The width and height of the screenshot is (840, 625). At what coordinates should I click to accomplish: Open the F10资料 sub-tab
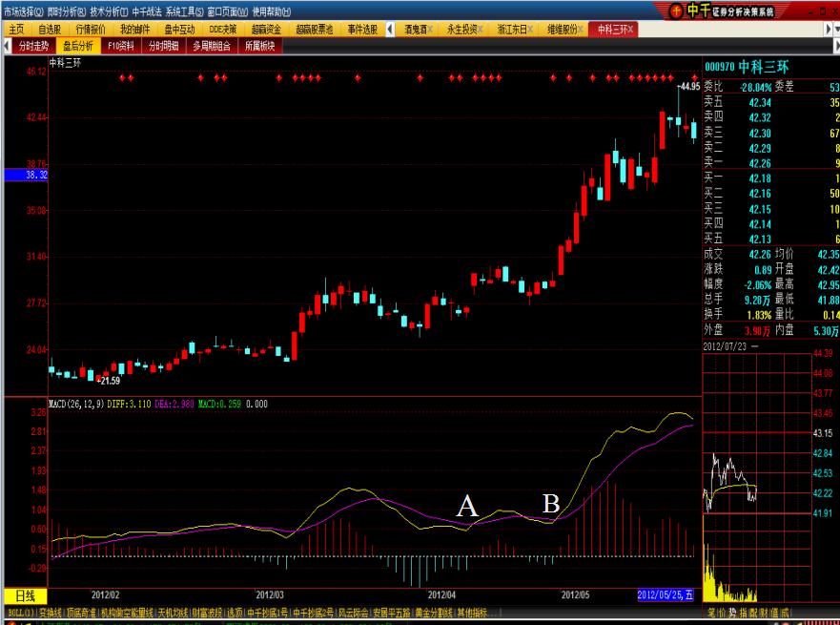tap(122, 45)
